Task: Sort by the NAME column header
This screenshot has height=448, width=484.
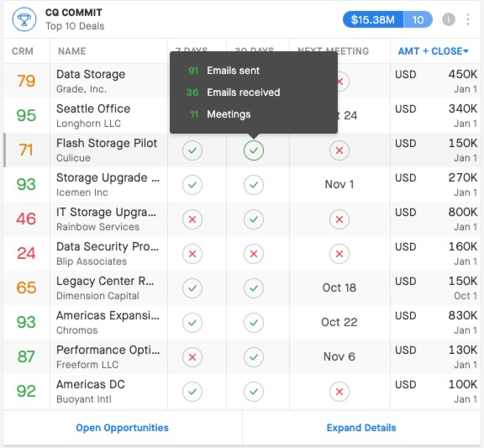Action: (72, 51)
